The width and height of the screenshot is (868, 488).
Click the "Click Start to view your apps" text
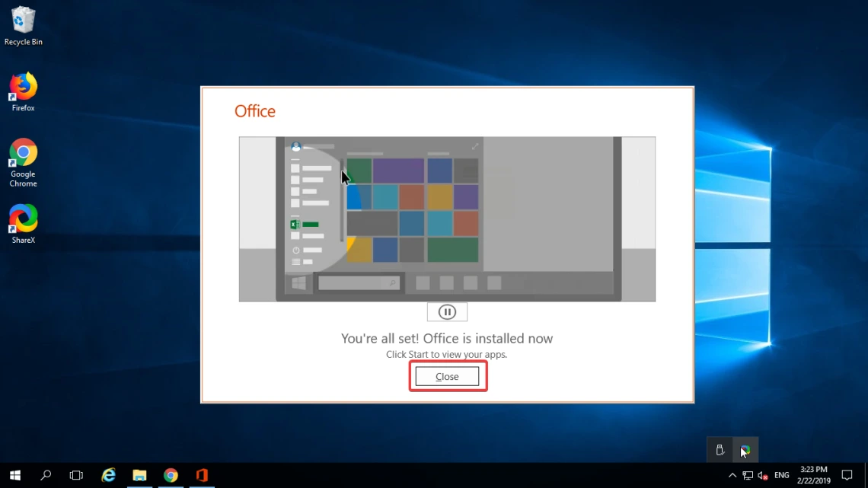click(447, 354)
